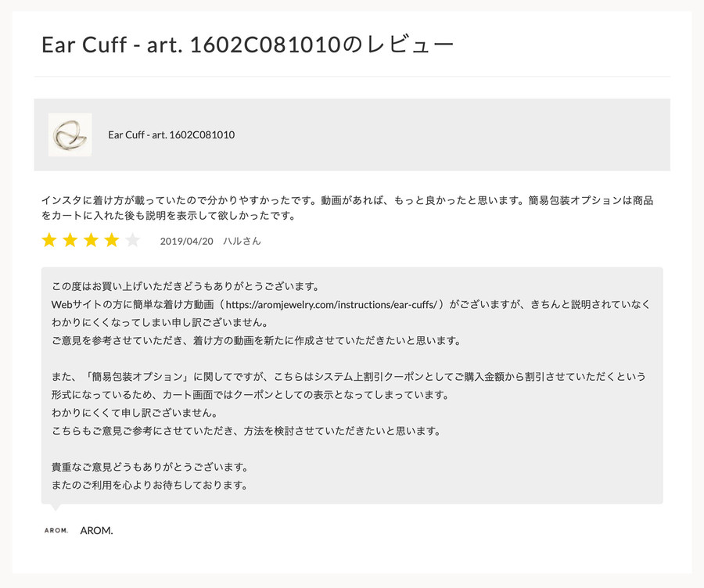Click the AROM. shop logo icon
Screen dimensions: 704x588
point(56,531)
